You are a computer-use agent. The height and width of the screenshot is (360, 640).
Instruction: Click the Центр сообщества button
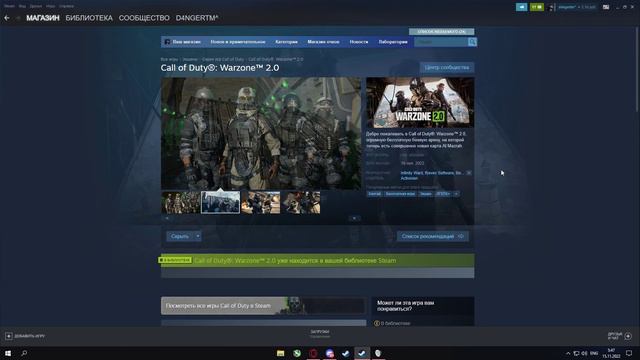[x=447, y=67]
